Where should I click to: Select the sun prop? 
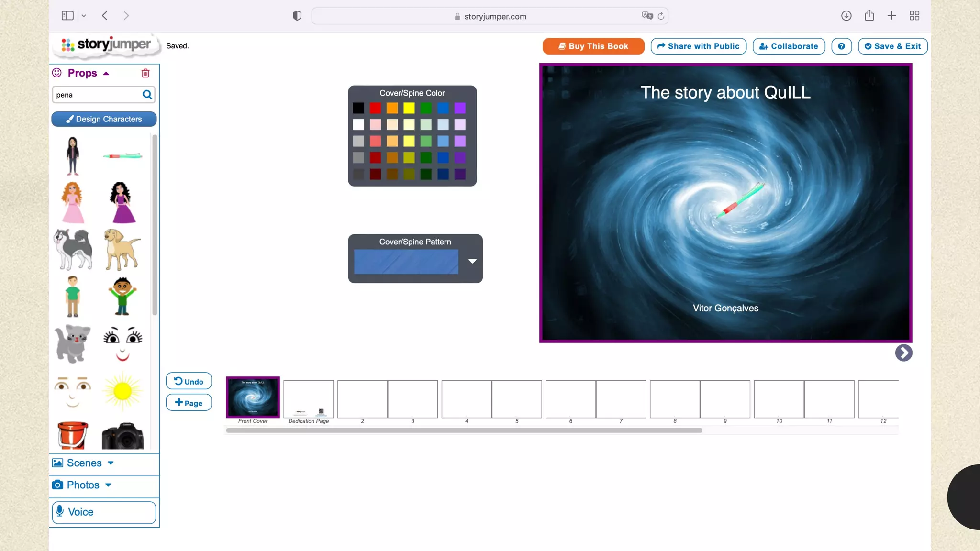[x=122, y=391]
